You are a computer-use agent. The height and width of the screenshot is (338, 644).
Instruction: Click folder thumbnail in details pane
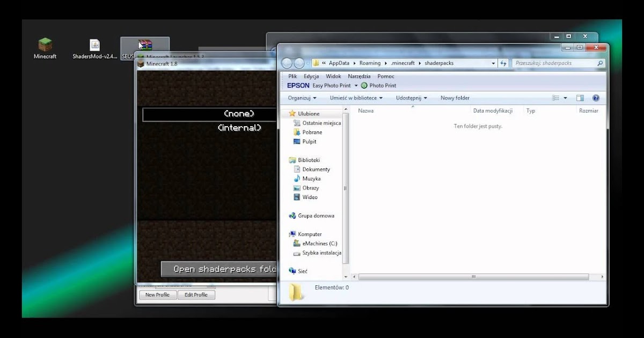click(296, 293)
